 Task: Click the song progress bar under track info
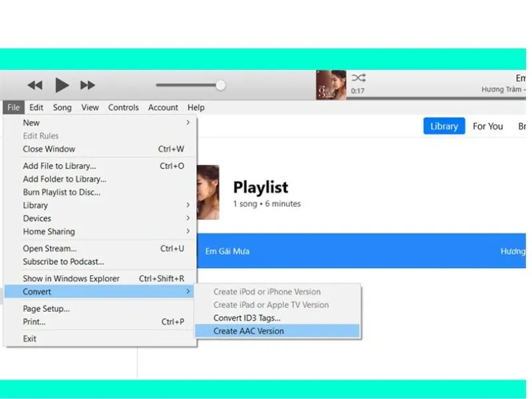pos(436,98)
